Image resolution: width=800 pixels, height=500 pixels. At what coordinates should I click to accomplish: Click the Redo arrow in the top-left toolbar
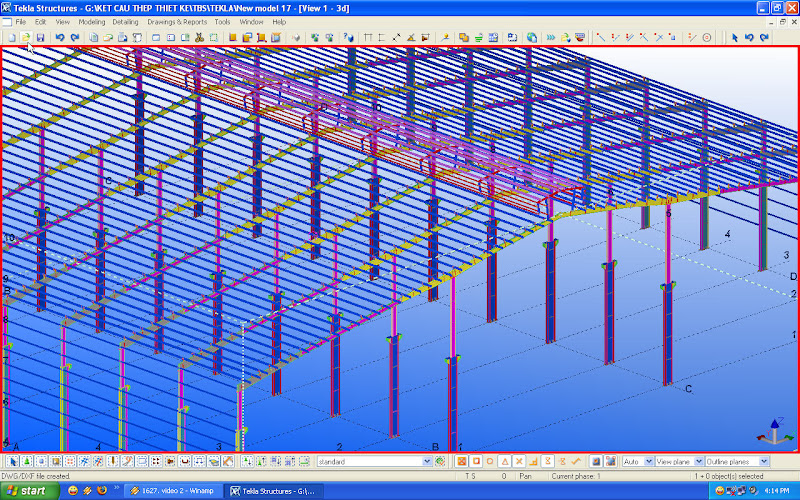pyautogui.click(x=75, y=37)
